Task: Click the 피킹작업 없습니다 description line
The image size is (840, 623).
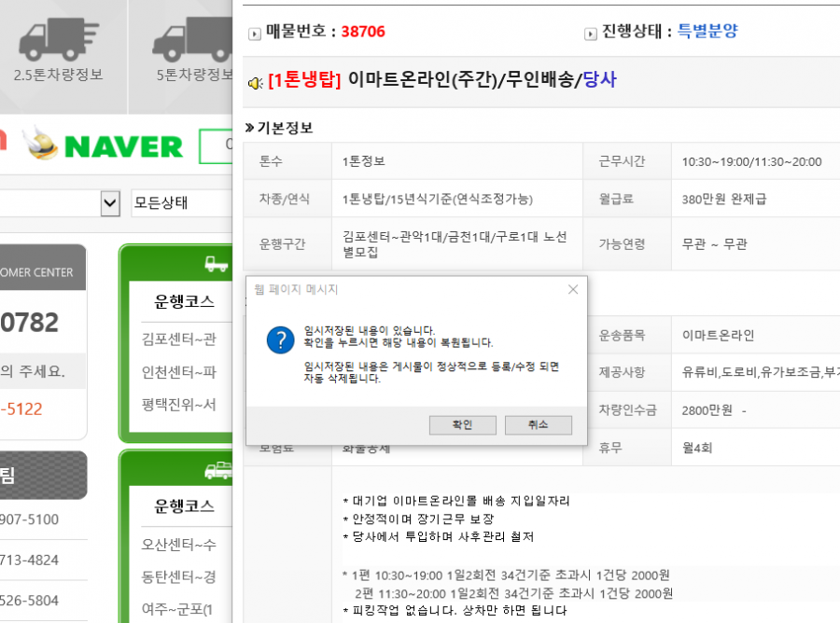Action: click(455, 610)
